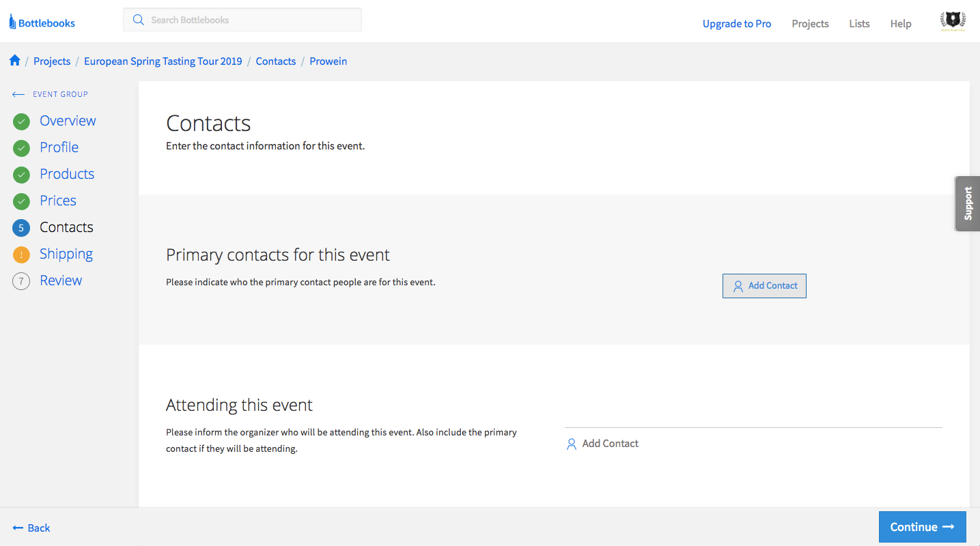The height and width of the screenshot is (546, 980).
Task: Open Prowein breadcrumb link
Action: [328, 61]
